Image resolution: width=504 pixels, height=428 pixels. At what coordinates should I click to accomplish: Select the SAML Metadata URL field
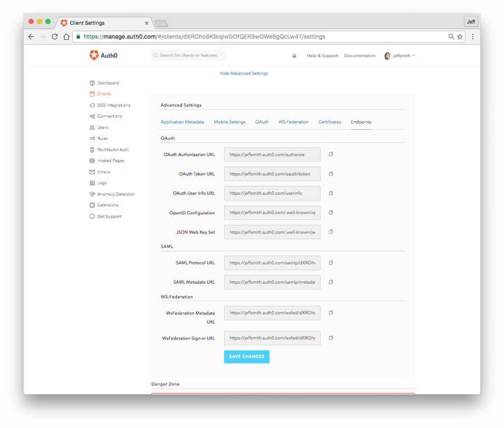tap(272, 282)
